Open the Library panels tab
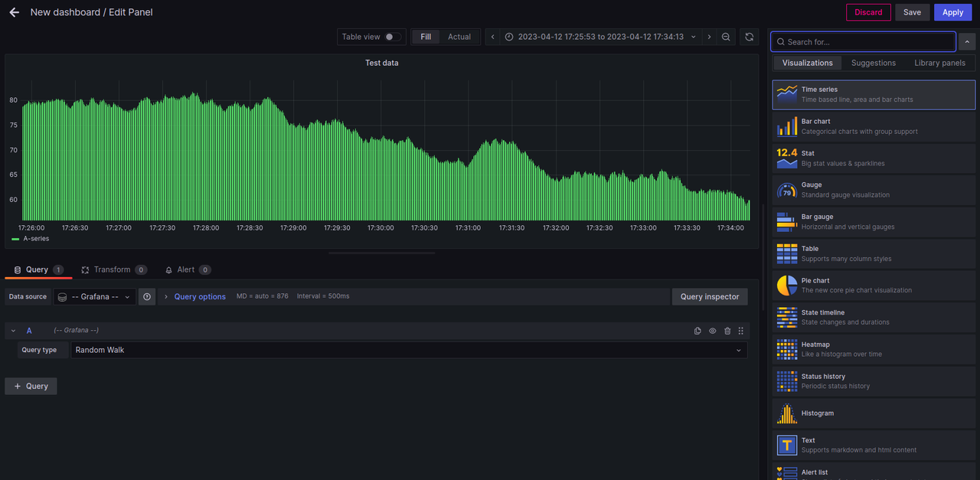 coord(939,63)
